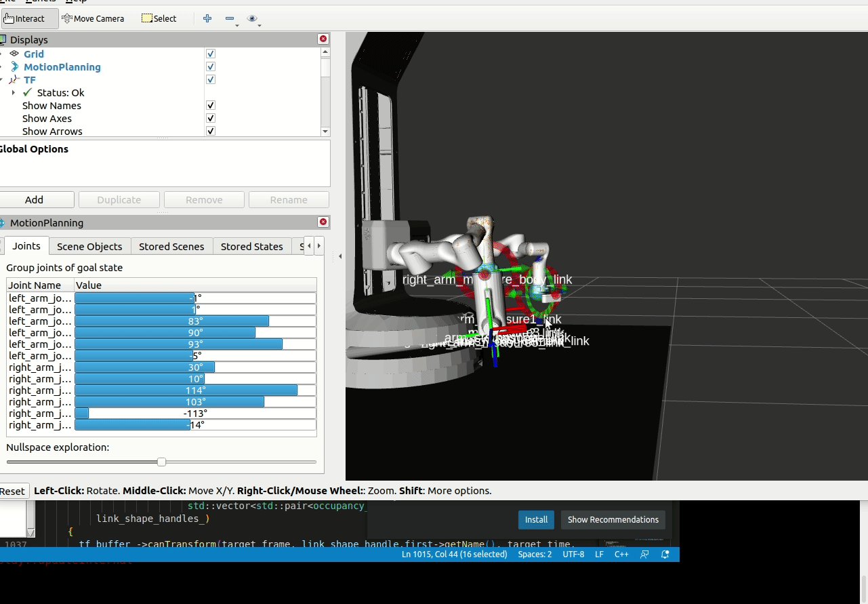Activate the Select tool

coord(159,18)
